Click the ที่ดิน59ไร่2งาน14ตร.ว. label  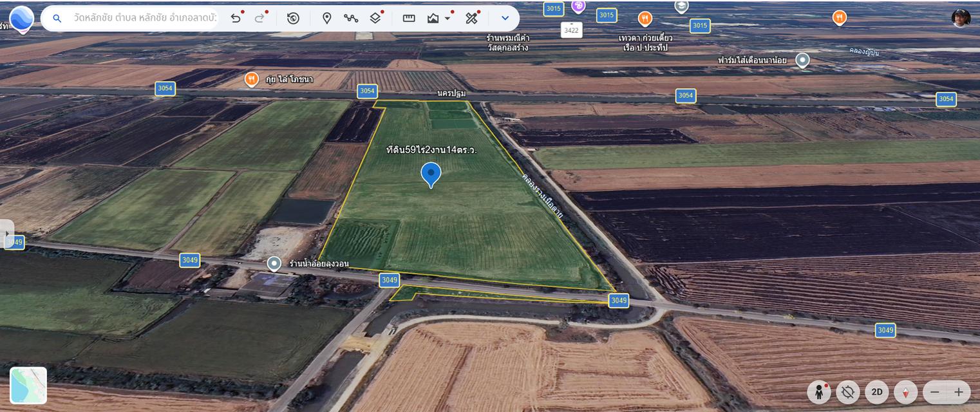(x=431, y=150)
